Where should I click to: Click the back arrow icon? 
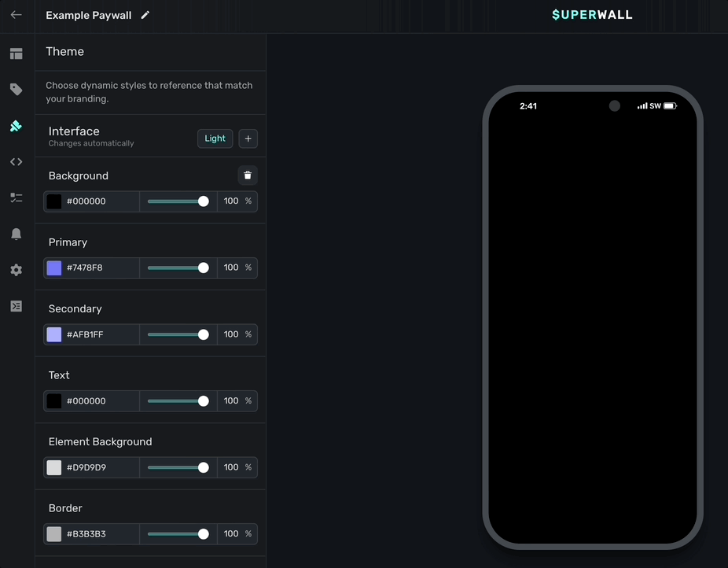click(x=16, y=15)
